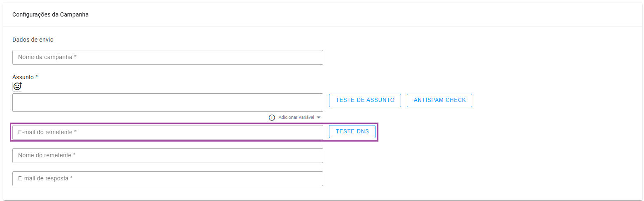This screenshot has width=644, height=201.
Task: Click the Assunto field label
Action: 23,77
